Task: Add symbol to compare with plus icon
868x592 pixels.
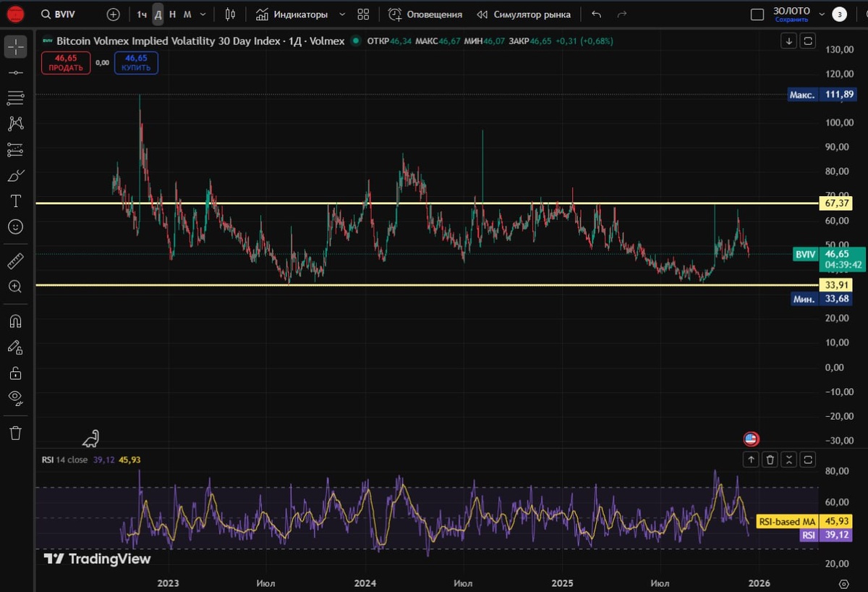Action: point(114,14)
